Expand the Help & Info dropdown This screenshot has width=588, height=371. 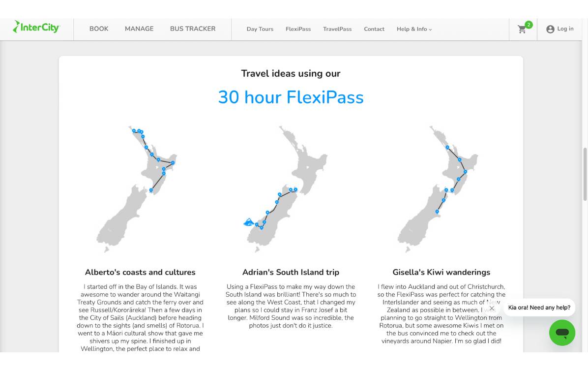[x=414, y=29]
